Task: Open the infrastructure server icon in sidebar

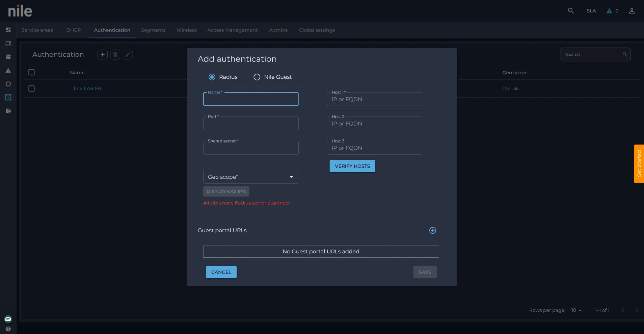Action: [x=8, y=57]
